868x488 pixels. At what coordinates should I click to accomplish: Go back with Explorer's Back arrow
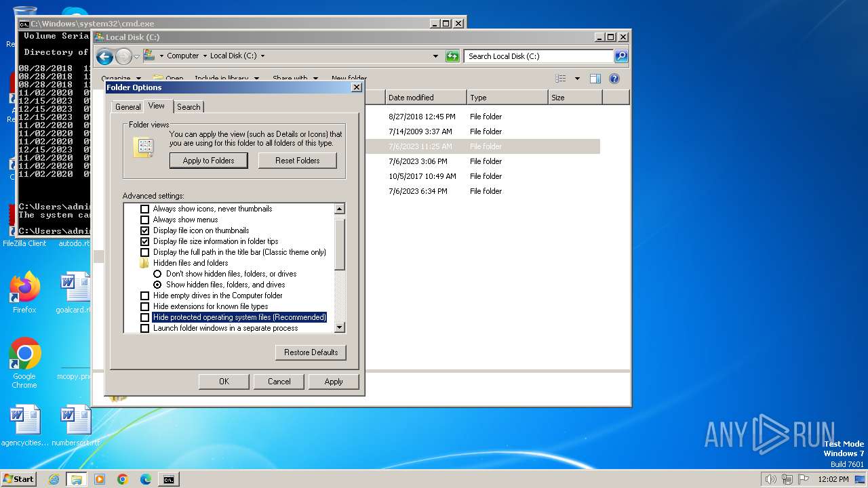coord(104,56)
